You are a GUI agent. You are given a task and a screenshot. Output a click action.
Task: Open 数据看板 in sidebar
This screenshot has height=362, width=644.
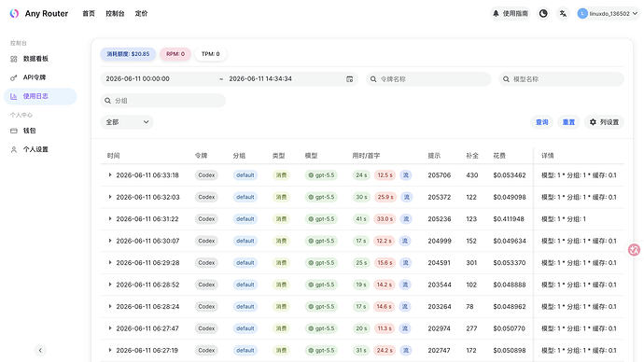point(40,59)
